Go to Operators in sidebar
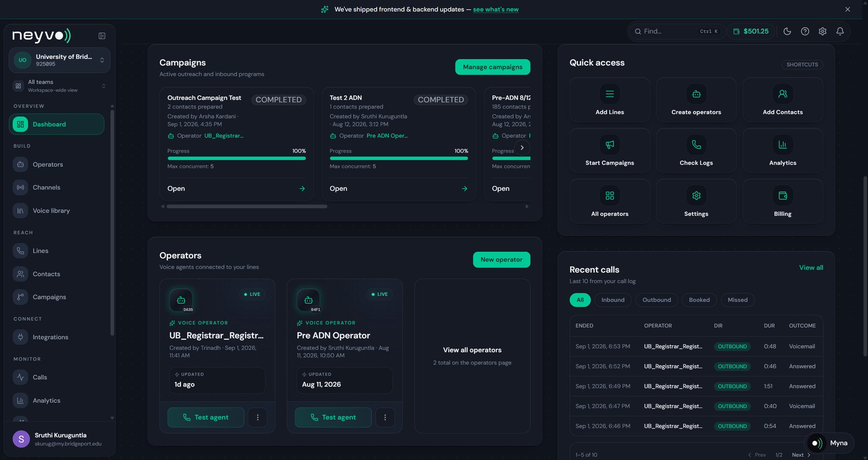This screenshot has height=460, width=868. pos(56,164)
